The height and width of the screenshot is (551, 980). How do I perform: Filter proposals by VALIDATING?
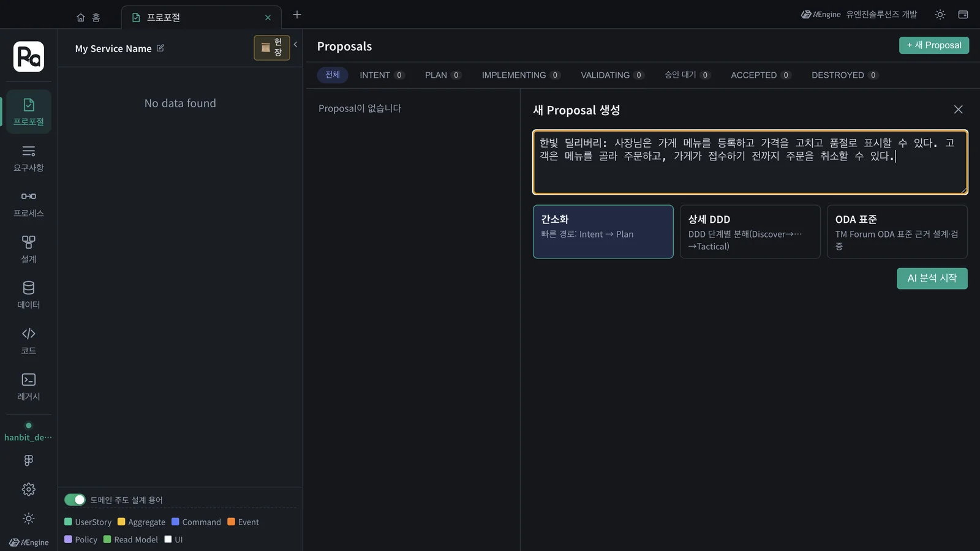(x=612, y=75)
